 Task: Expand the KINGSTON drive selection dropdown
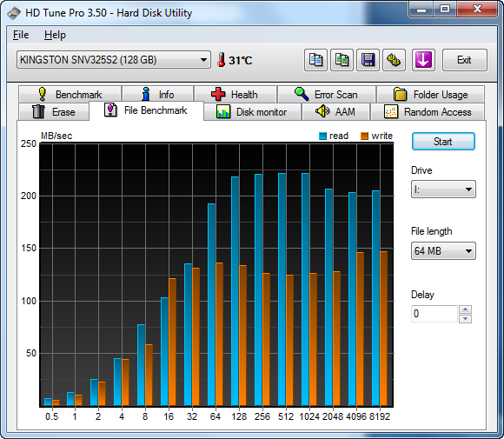[114, 59]
